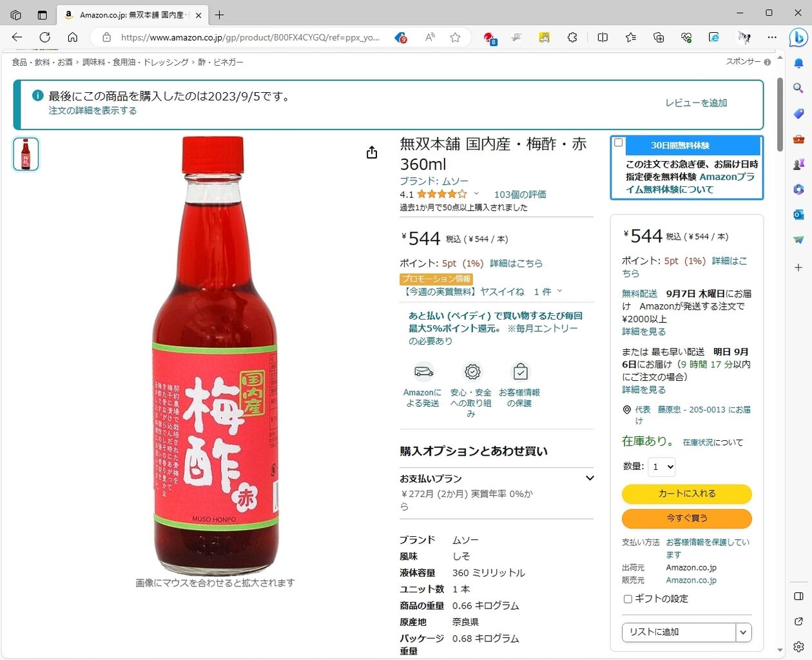The width and height of the screenshot is (812, 660).
Task: Open Edge workspaces icon
Action: tap(16, 15)
